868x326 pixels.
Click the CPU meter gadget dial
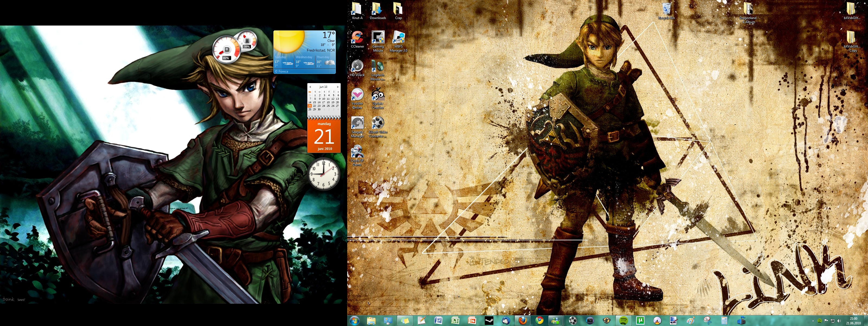click(226, 50)
